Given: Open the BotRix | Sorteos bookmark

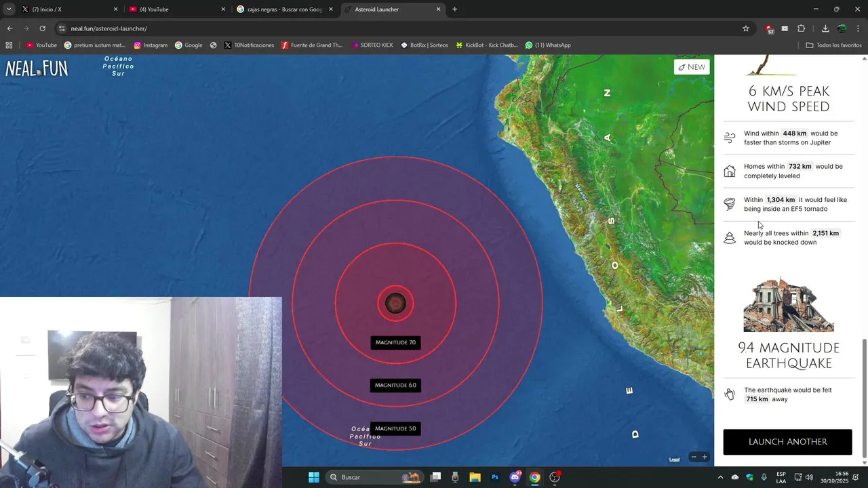Looking at the screenshot, I should click(x=424, y=45).
